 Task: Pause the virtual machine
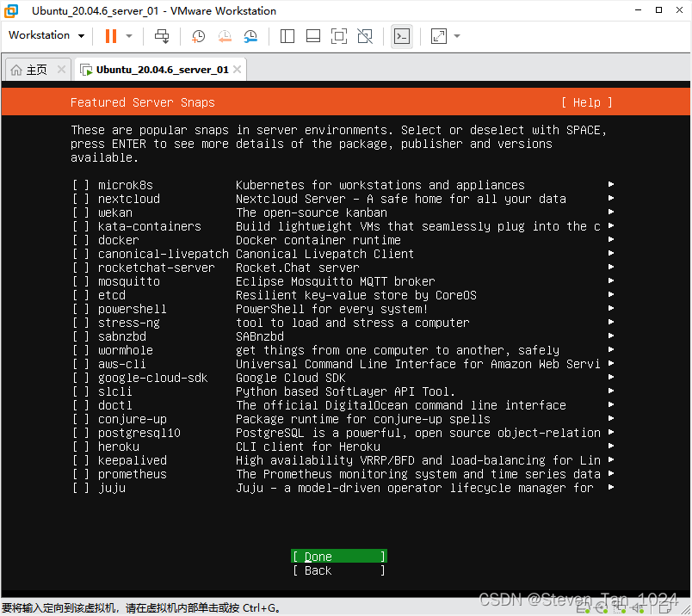pyautogui.click(x=111, y=36)
